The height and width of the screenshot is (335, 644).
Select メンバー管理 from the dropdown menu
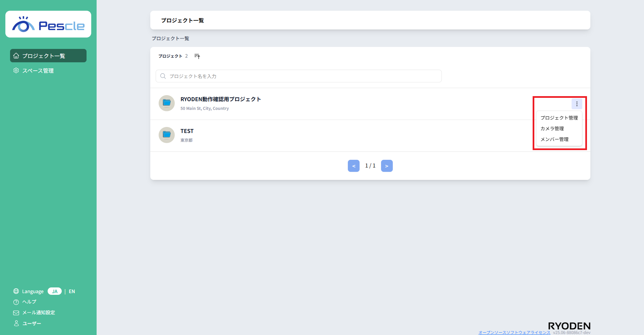(554, 139)
